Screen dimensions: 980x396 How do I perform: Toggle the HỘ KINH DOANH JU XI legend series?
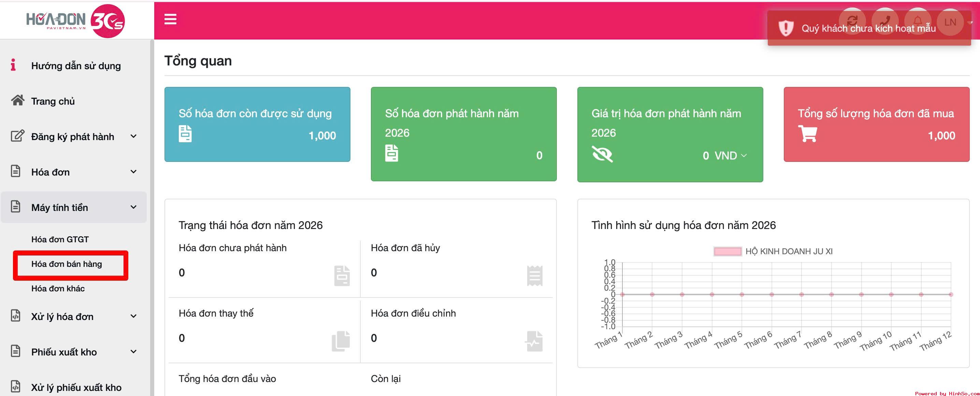[773, 251]
